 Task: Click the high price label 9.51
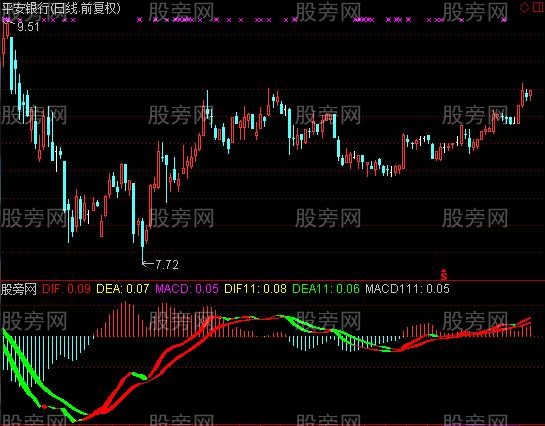(28, 27)
